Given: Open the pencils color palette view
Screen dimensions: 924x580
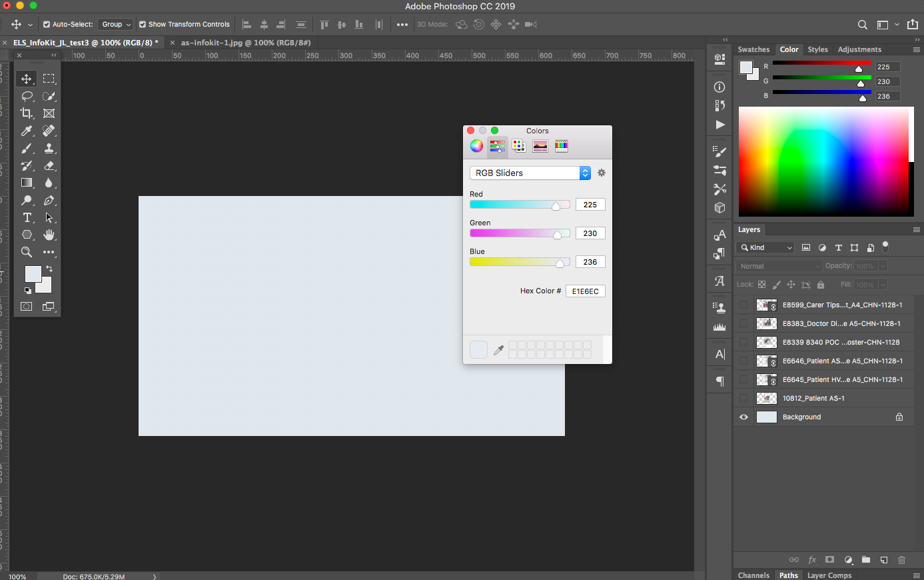Looking at the screenshot, I should pyautogui.click(x=562, y=145).
